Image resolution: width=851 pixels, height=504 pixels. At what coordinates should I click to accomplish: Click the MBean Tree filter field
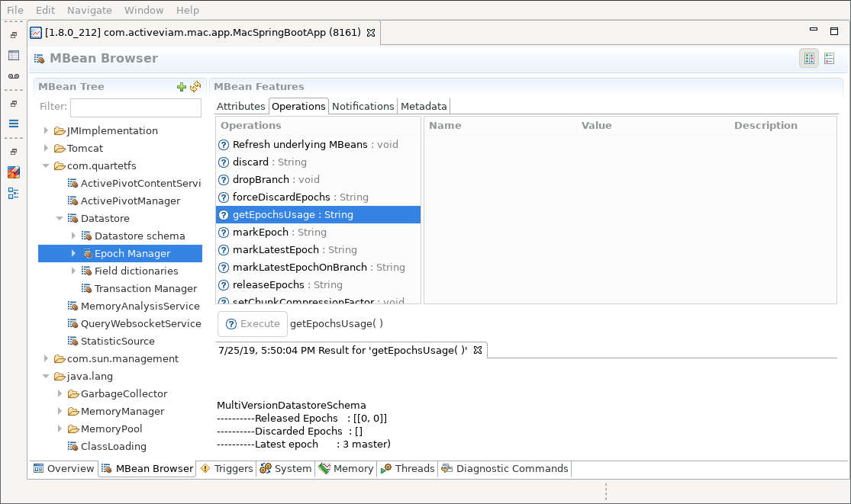point(135,108)
